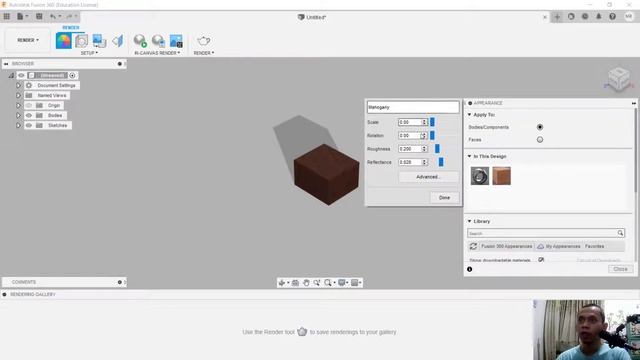Add a new design tab
The image size is (640, 360).
pyautogui.click(x=557, y=17)
